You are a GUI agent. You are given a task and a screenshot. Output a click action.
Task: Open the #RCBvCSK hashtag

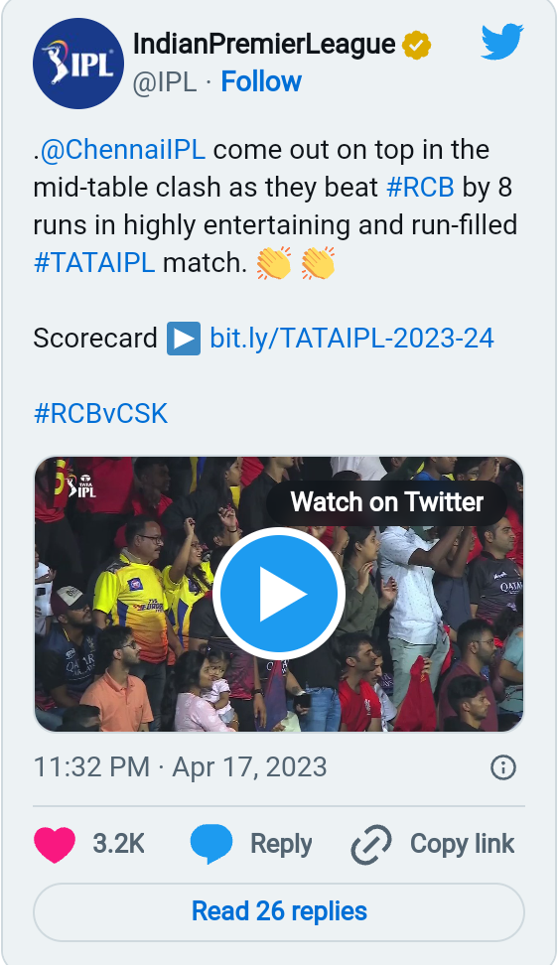click(100, 414)
